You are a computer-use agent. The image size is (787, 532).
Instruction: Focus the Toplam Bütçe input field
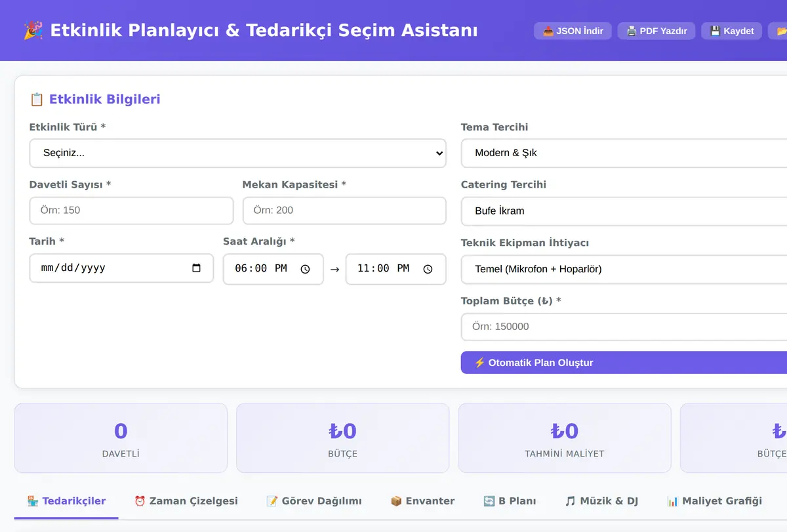(x=624, y=327)
